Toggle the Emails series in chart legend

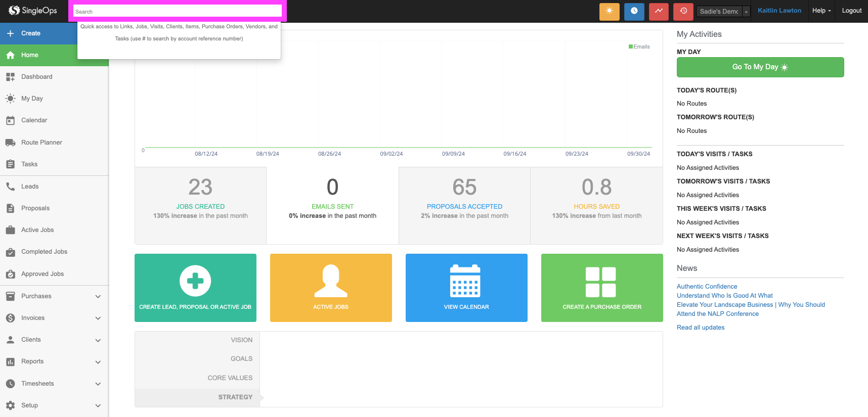coord(639,47)
